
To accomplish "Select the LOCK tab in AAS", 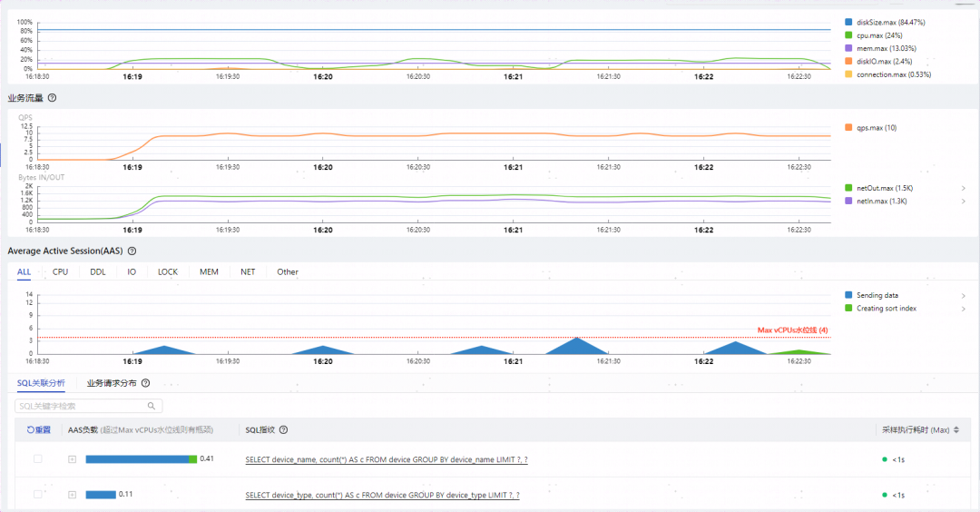I will tap(168, 272).
